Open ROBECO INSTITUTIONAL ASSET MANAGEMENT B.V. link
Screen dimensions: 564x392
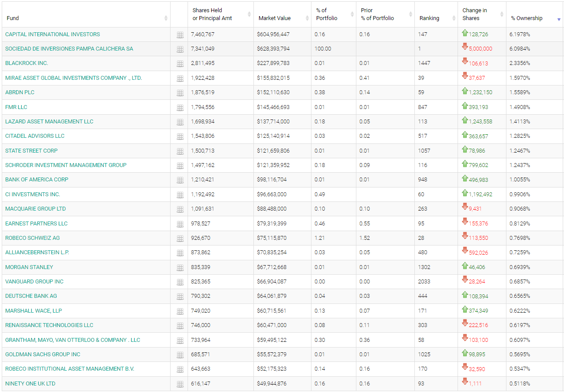(70, 369)
